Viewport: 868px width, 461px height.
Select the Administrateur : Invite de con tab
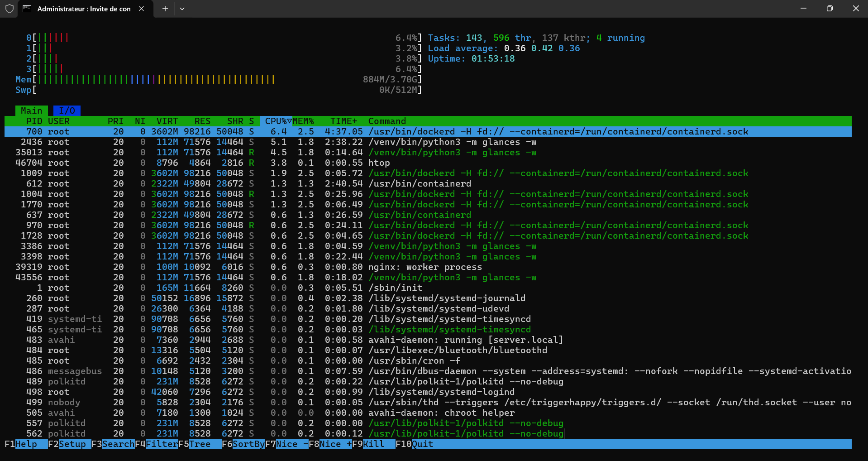(x=84, y=9)
